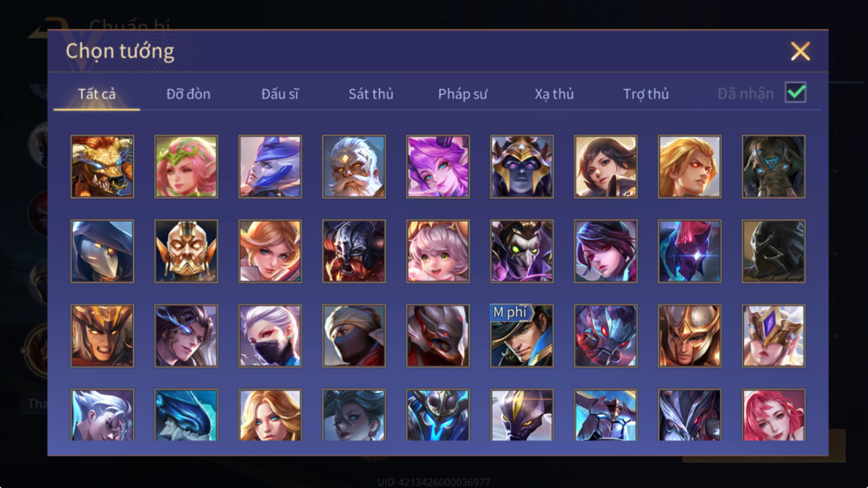Image resolution: width=868 pixels, height=488 pixels.
Task: Open the Đấu sĩ tab
Action: [x=280, y=94]
